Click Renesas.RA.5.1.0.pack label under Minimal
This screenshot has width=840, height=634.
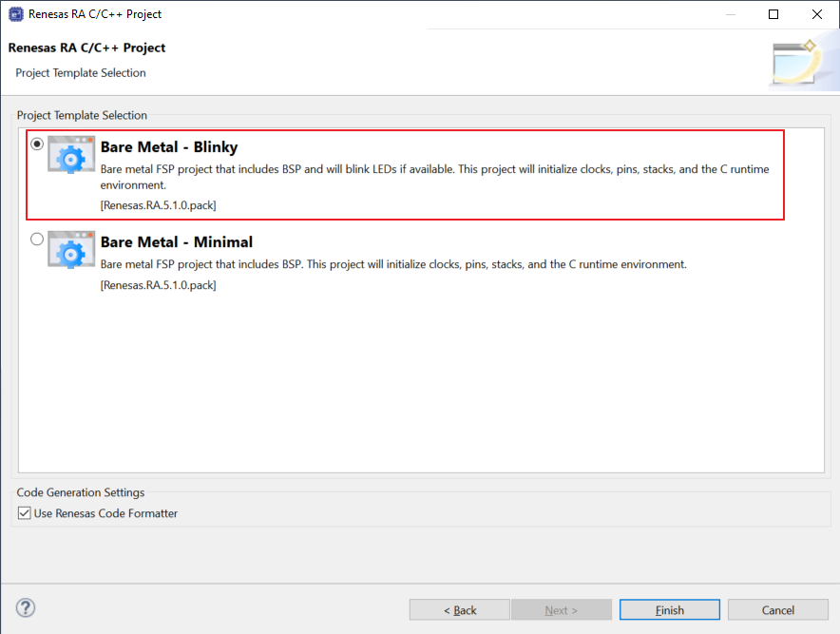click(x=158, y=285)
